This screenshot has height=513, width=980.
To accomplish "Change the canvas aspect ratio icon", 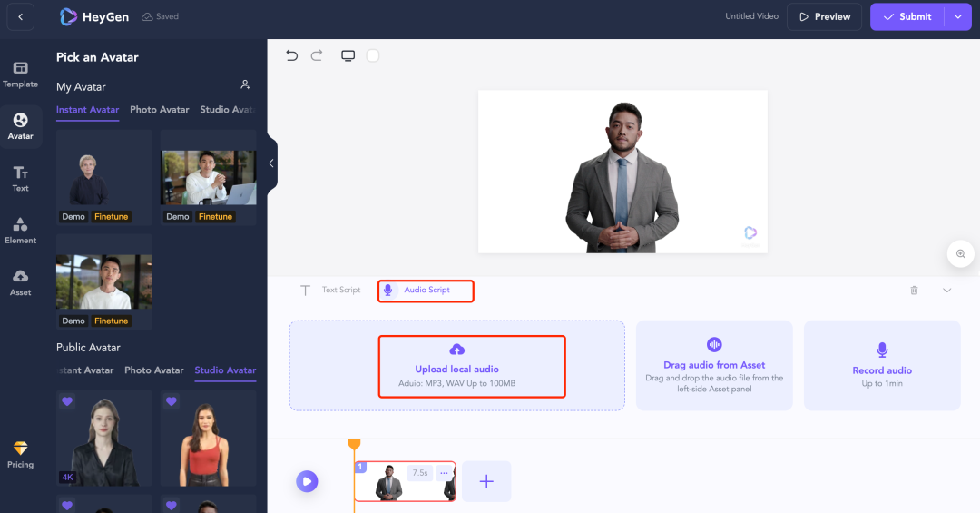I will [x=348, y=55].
